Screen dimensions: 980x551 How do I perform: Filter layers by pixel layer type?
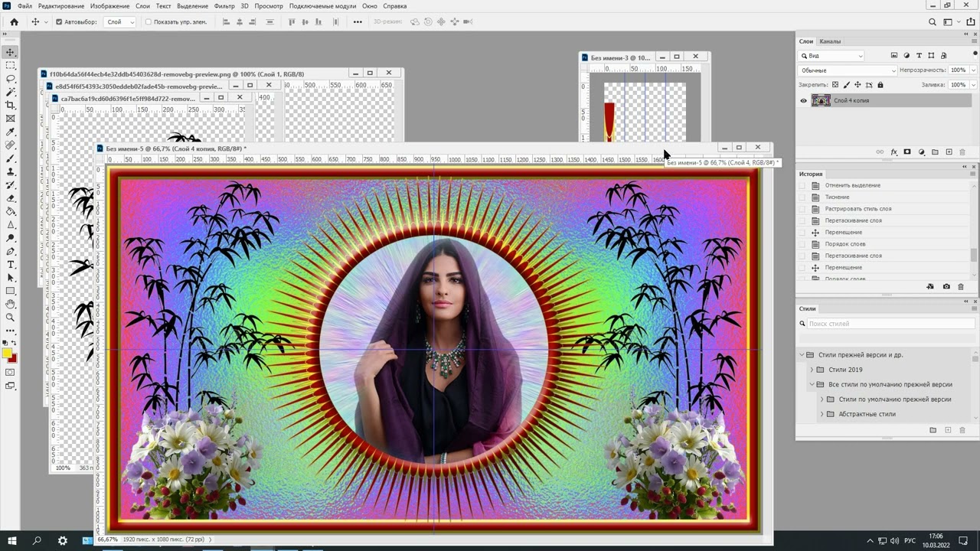pos(894,56)
